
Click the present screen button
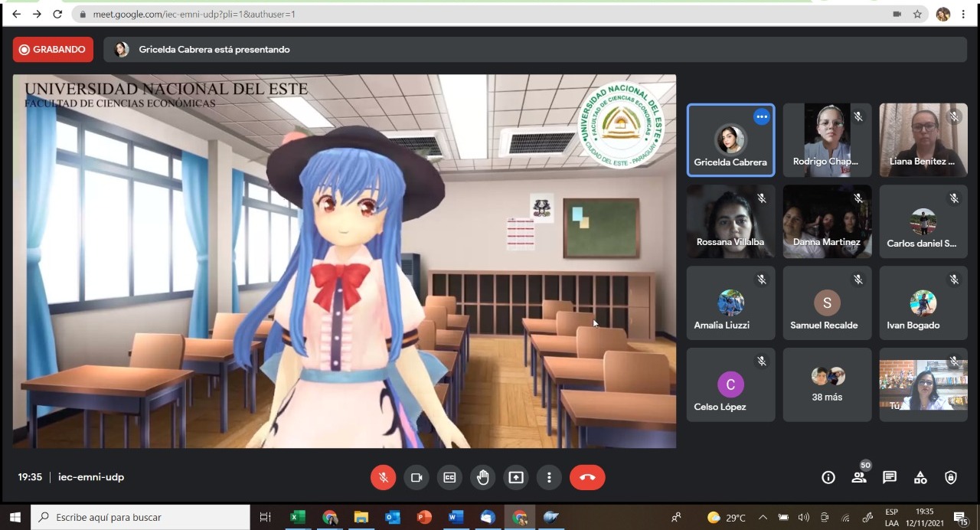click(x=516, y=477)
